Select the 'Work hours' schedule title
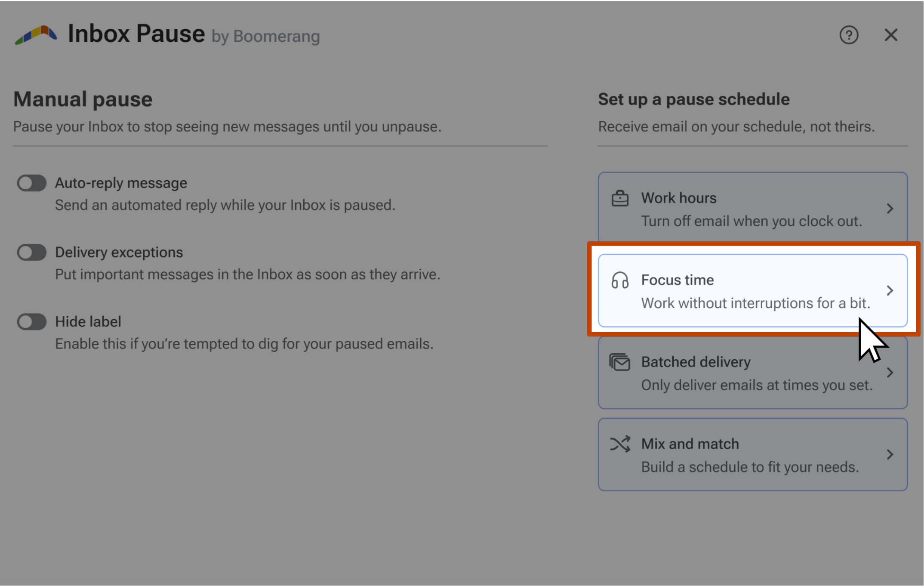 coord(679,198)
